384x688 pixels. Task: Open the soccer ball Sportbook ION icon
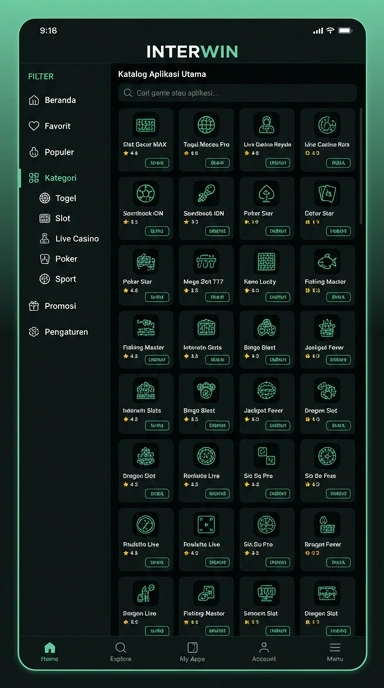point(146,193)
